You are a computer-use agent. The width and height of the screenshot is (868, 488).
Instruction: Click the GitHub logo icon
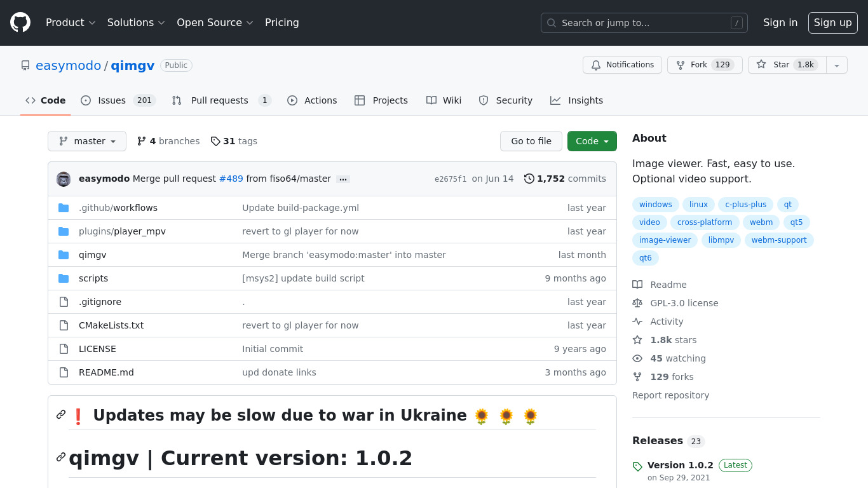[x=20, y=22]
